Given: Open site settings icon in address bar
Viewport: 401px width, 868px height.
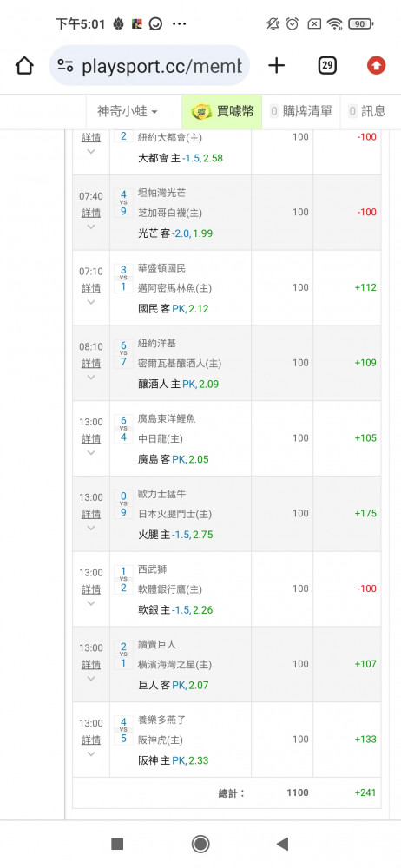Looking at the screenshot, I should (65, 67).
